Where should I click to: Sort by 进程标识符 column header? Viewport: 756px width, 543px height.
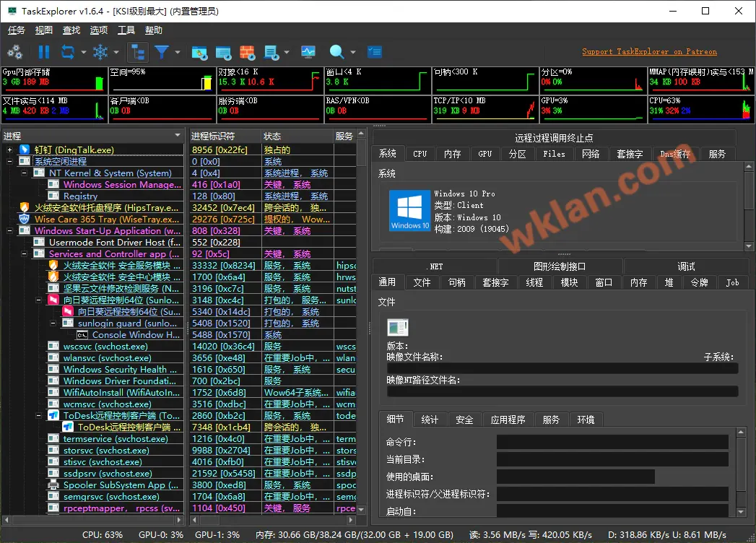225,136
